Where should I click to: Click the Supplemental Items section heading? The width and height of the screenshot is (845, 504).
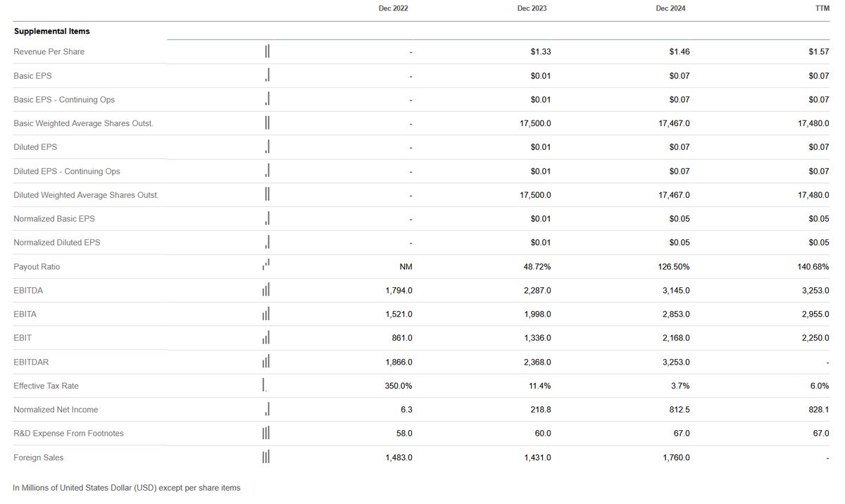(x=51, y=32)
